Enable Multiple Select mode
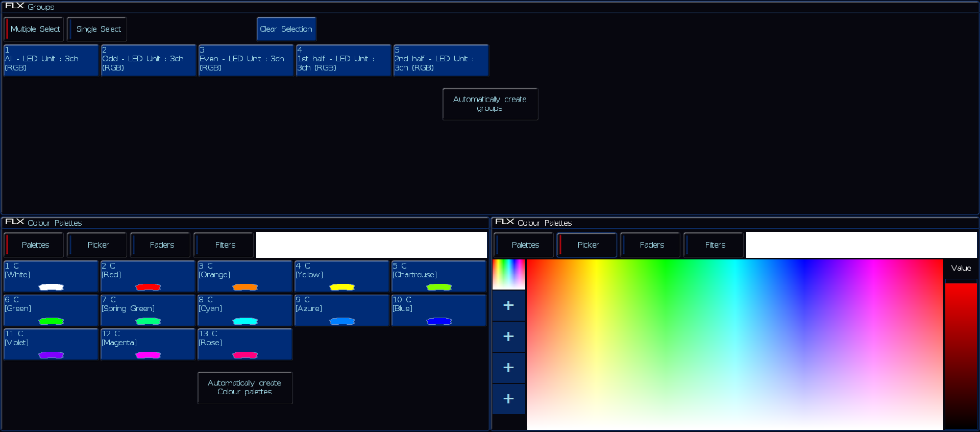Viewport: 980px width, 432px height. [34, 29]
